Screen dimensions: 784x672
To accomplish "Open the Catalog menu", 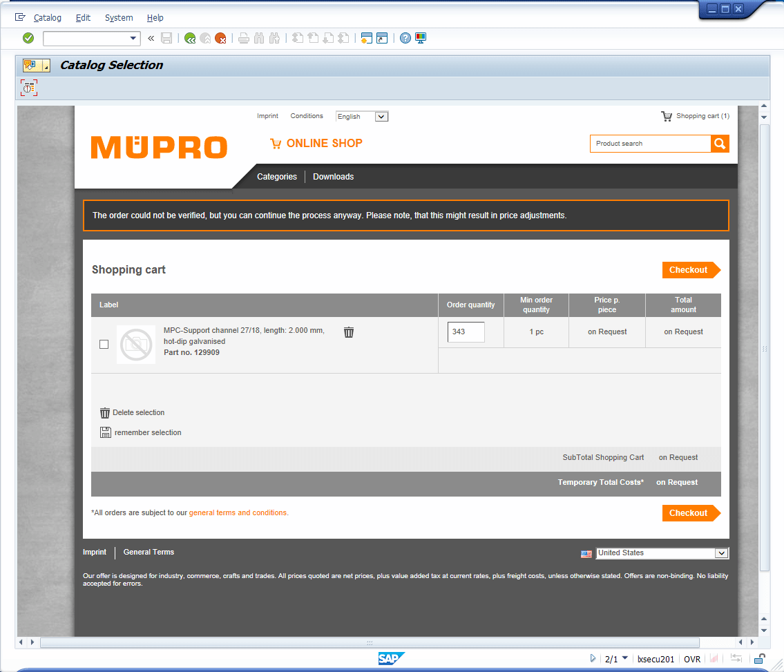I will coord(48,17).
